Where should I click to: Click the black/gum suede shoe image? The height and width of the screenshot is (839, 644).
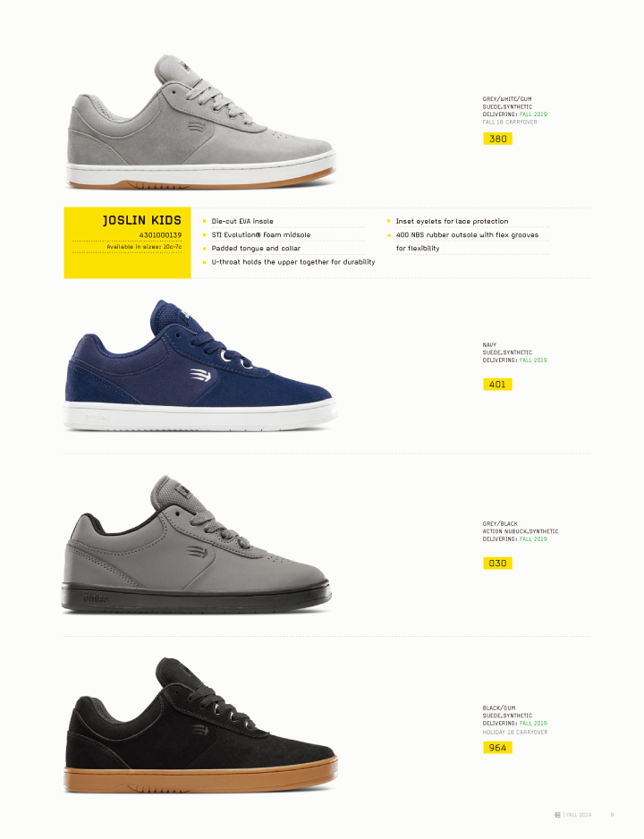201,725
